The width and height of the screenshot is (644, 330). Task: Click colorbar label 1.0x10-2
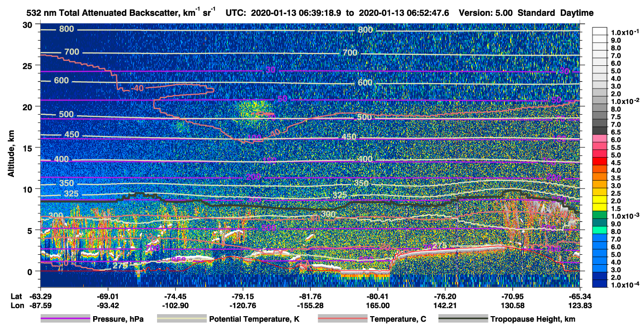pyautogui.click(x=625, y=101)
